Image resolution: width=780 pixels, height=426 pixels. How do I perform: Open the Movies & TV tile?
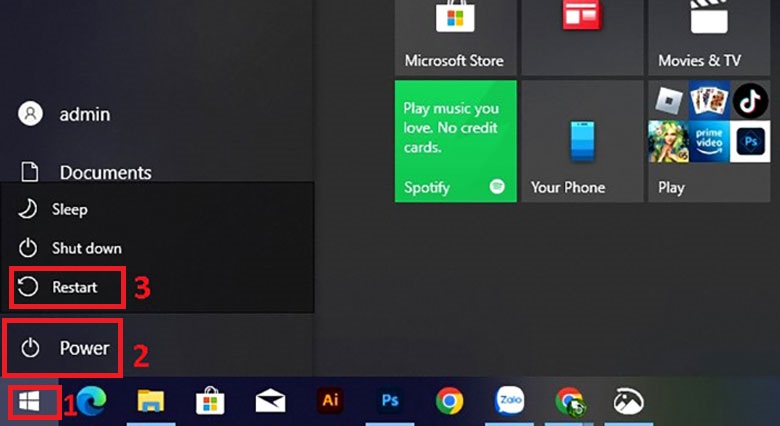click(708, 35)
